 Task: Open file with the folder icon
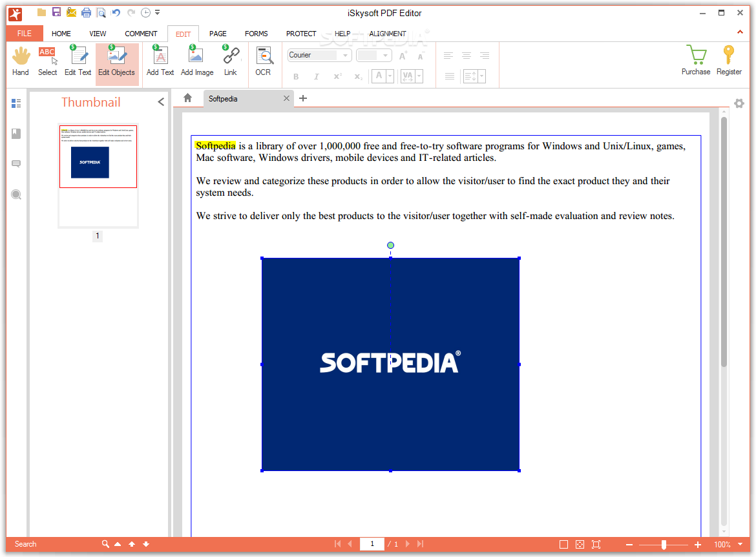pyautogui.click(x=42, y=12)
